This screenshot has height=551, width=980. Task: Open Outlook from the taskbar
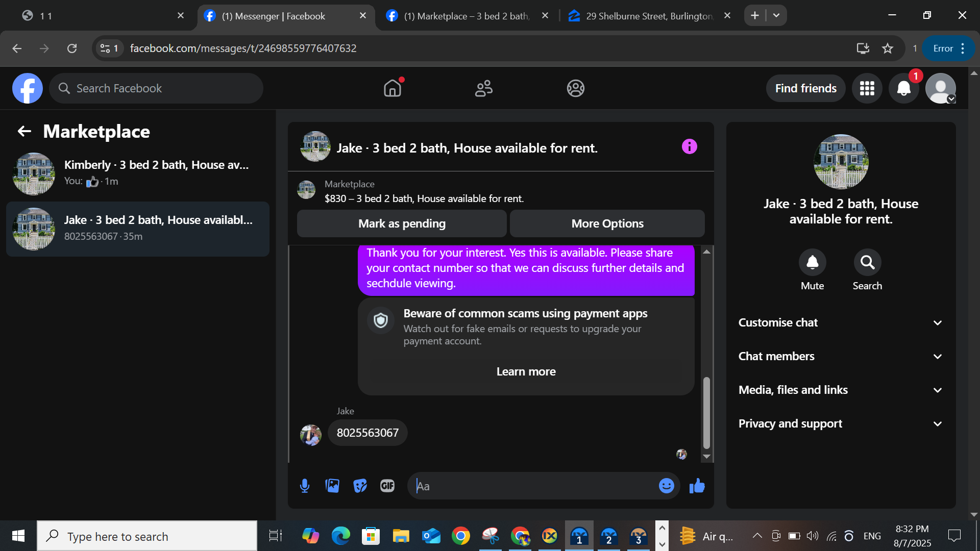tap(431, 536)
